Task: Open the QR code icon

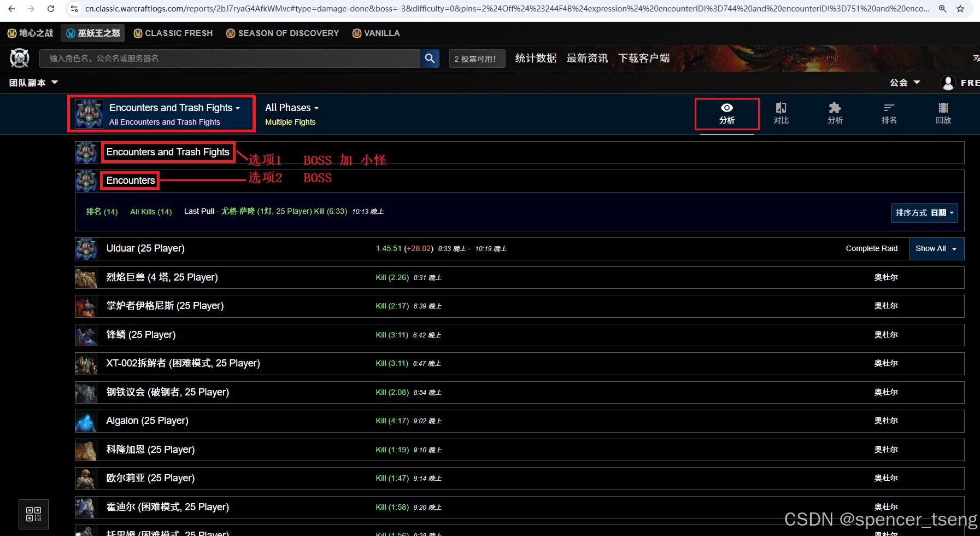Action: tap(33, 514)
